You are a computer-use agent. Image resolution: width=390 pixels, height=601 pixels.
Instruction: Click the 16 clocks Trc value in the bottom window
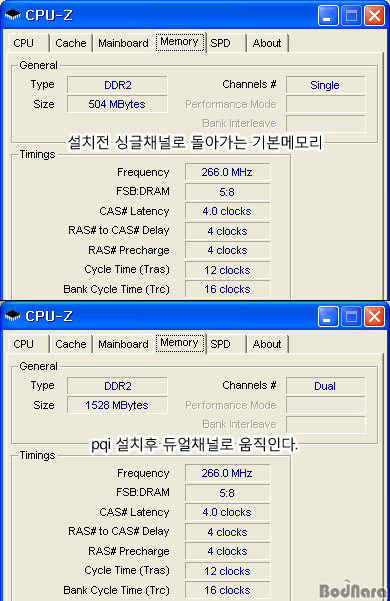click(x=228, y=590)
